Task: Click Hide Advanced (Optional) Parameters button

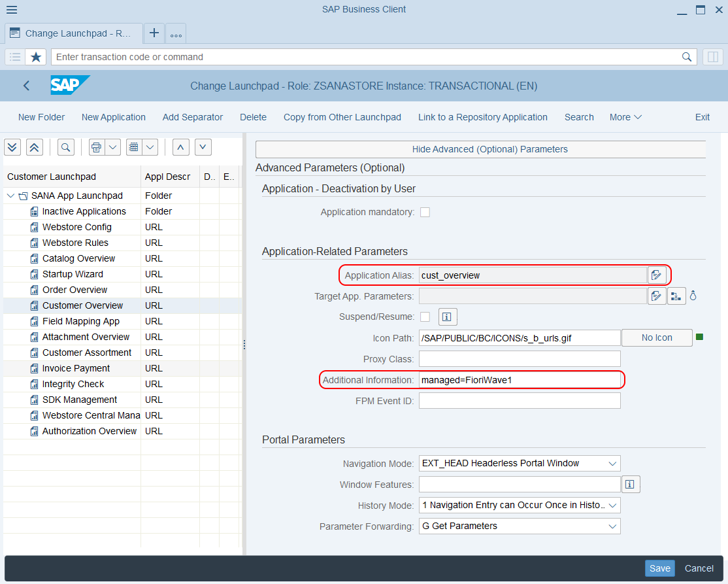Action: click(480, 149)
